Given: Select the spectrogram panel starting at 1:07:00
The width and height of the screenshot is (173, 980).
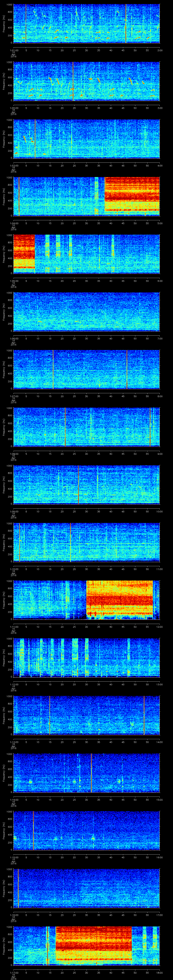Looking at the screenshot, I should [x=86, y=369].
